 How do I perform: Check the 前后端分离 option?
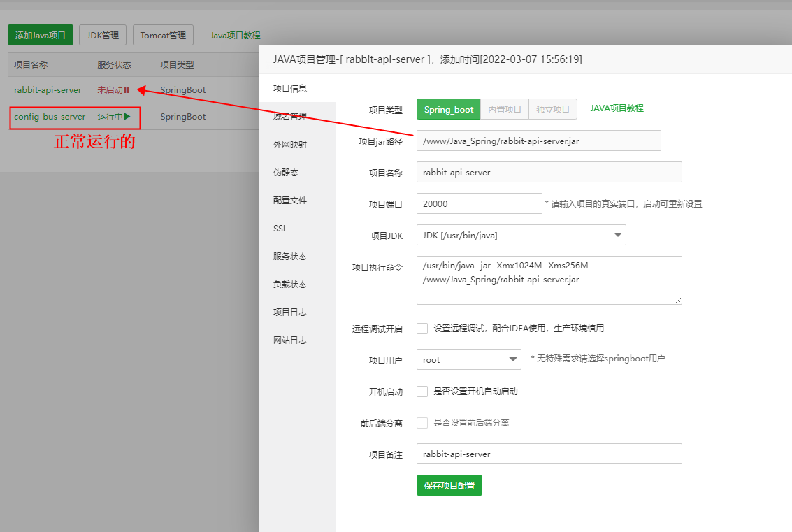click(422, 422)
